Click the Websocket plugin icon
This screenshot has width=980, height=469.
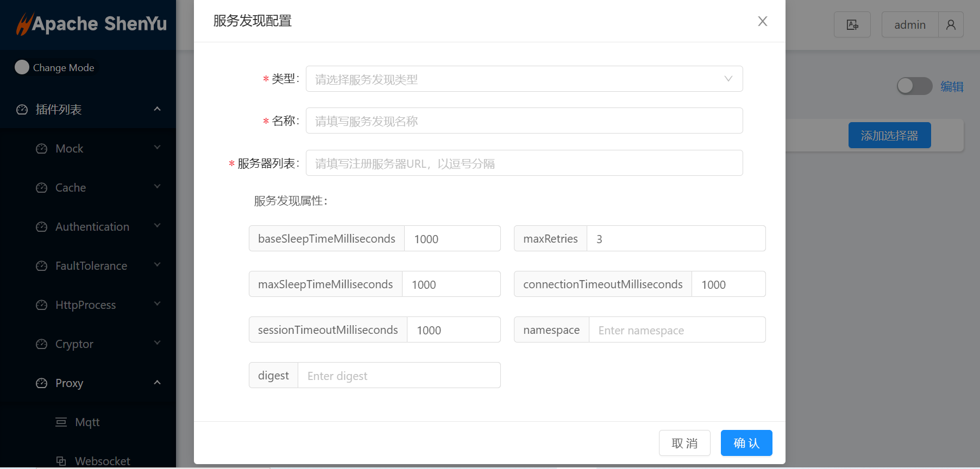click(61, 461)
